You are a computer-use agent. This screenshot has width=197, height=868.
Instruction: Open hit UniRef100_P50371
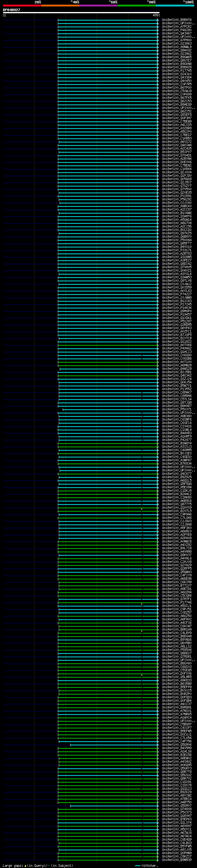tap(176, 410)
